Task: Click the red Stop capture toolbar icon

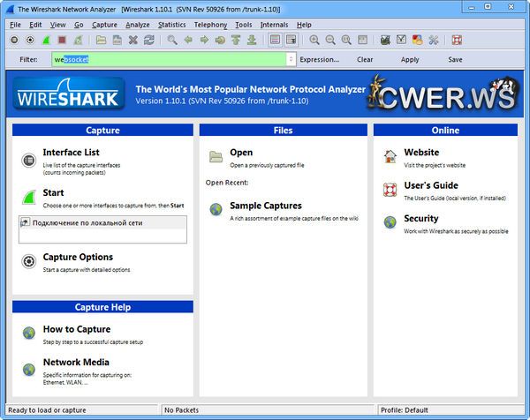Action: point(62,40)
